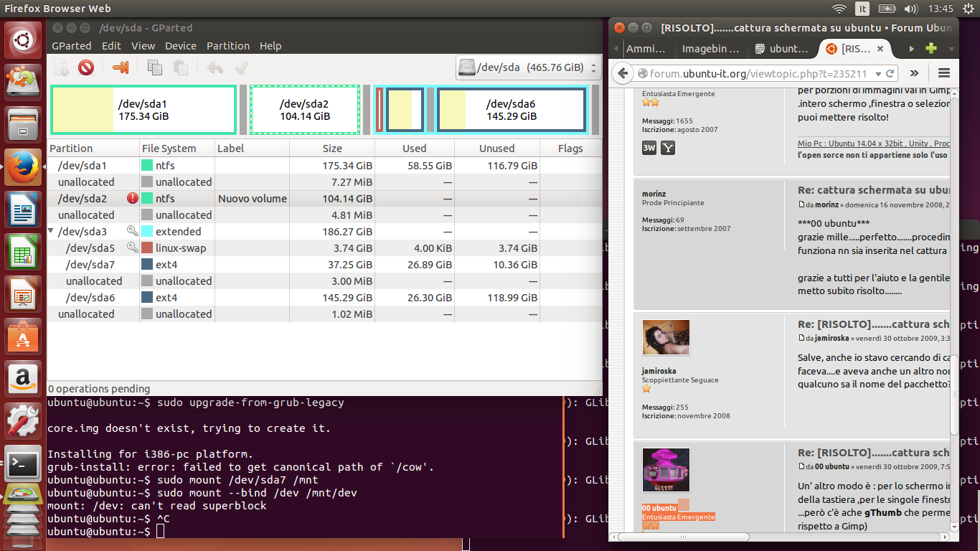980x551 pixels.
Task: Click the Resize/Move partition arrow icon
Action: 121,67
